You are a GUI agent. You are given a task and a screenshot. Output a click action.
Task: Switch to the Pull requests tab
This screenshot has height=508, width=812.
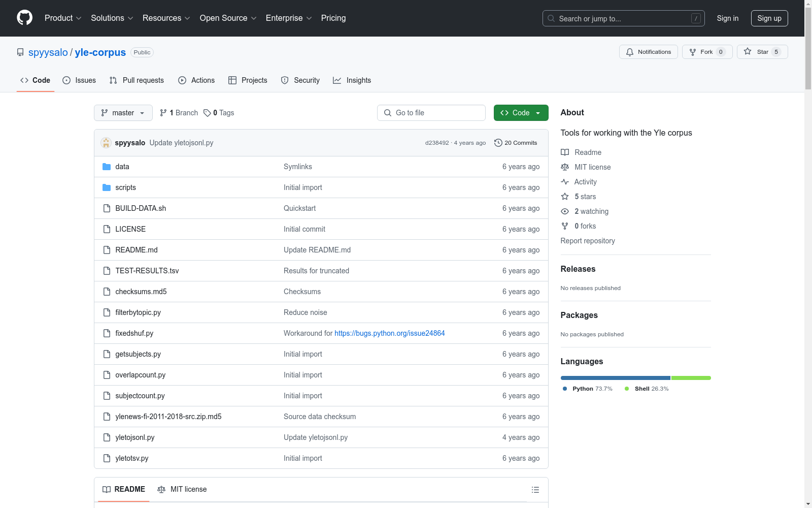(x=137, y=80)
